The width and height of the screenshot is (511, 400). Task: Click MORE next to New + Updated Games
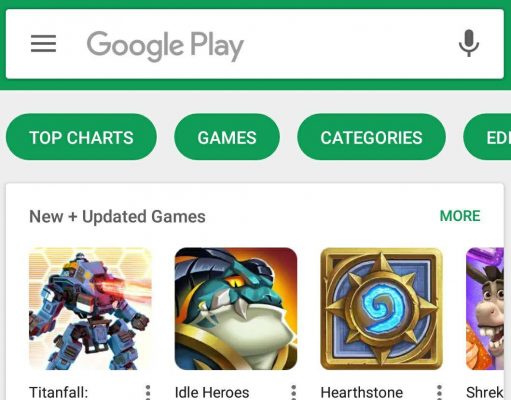tap(460, 216)
